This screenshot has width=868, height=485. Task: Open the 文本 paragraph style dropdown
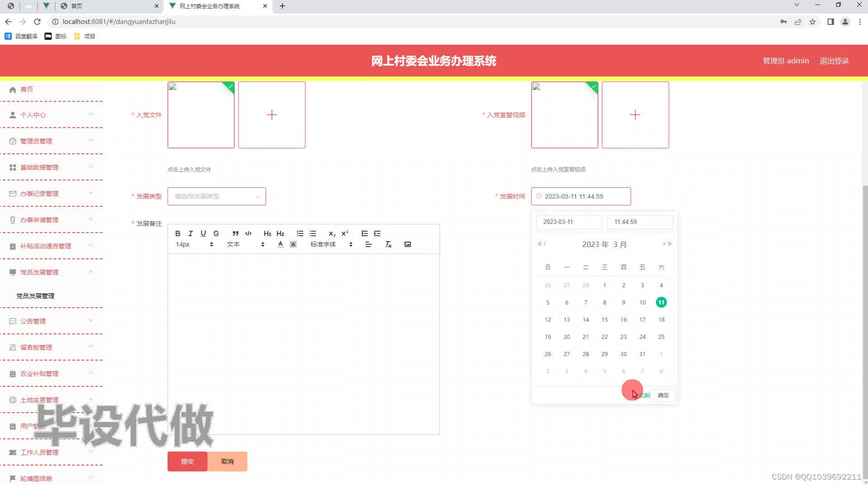pyautogui.click(x=245, y=244)
